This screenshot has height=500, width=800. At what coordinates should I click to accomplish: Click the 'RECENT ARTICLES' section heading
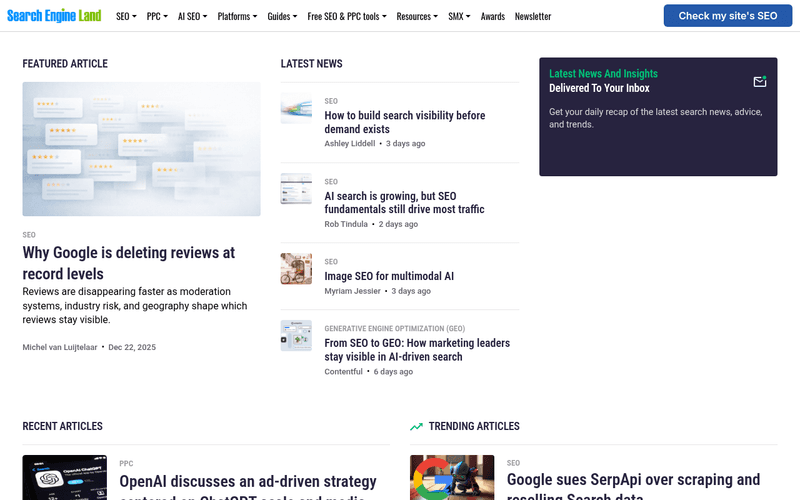coord(62,426)
